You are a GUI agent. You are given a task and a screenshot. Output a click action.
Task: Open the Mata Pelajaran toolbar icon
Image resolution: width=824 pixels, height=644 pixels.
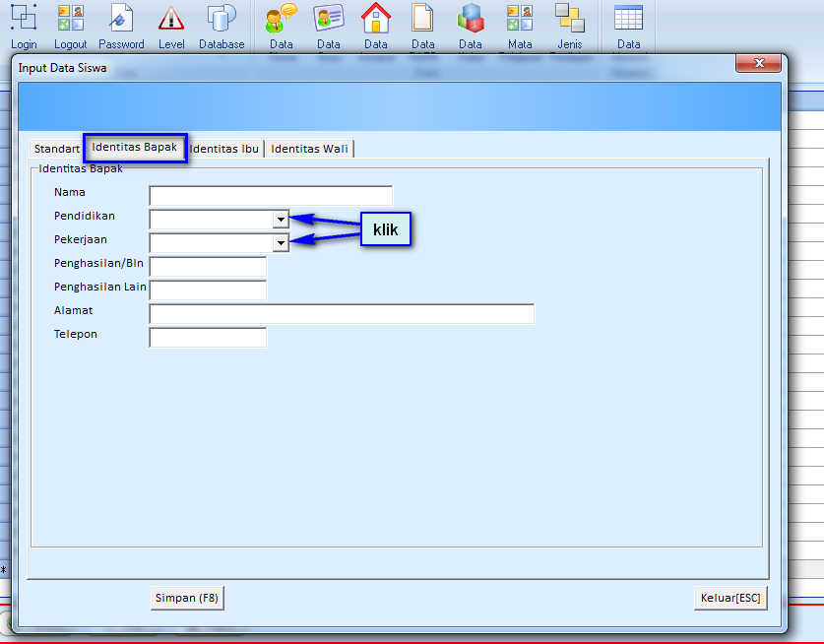coord(520,19)
